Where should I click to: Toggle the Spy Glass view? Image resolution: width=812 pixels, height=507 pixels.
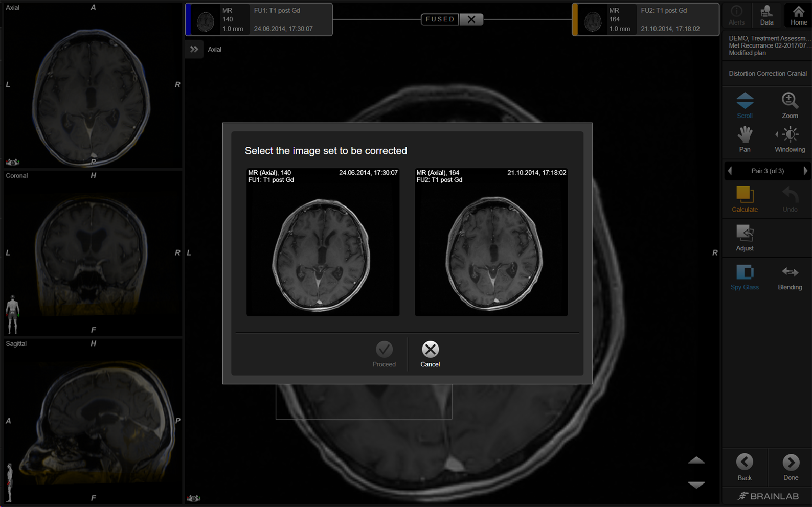745,277
